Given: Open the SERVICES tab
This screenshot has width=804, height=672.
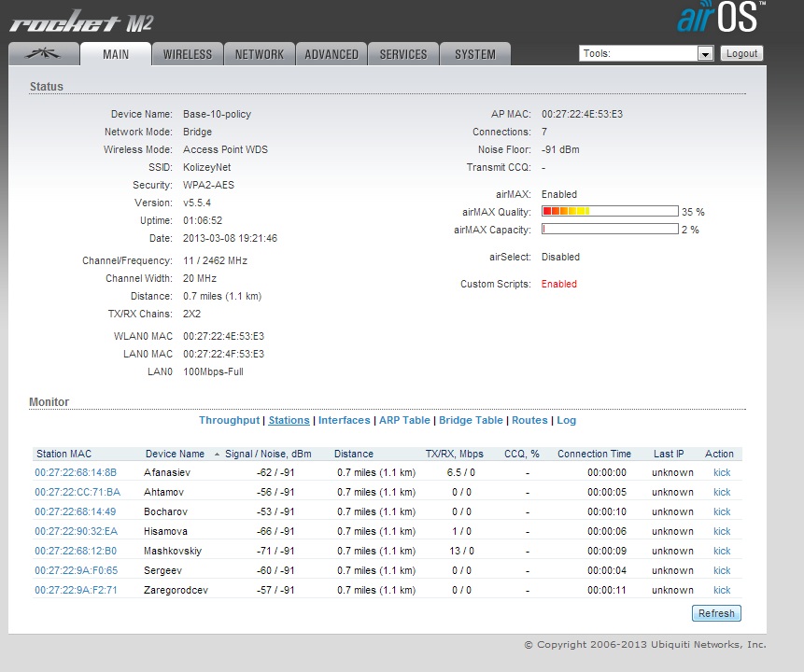Looking at the screenshot, I should click(403, 54).
